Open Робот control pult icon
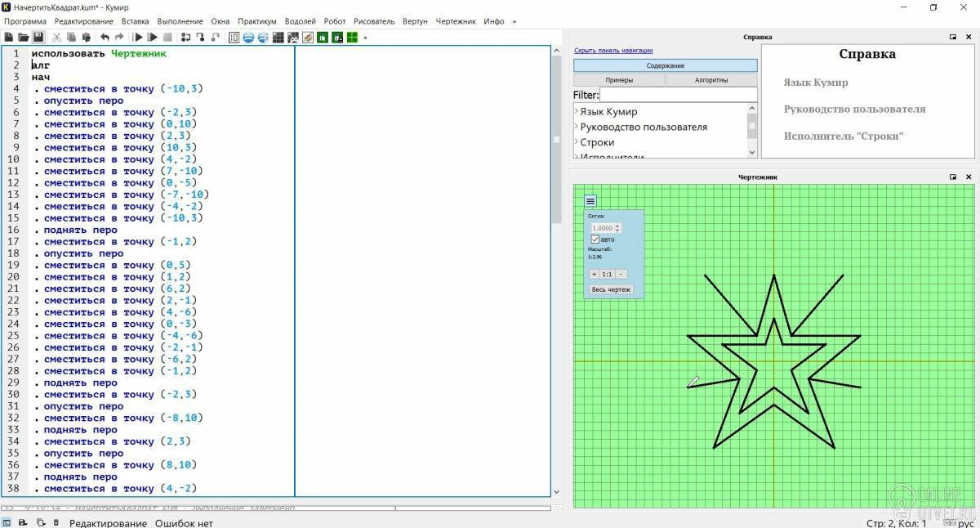Image resolution: width=980 pixels, height=528 pixels. (x=293, y=37)
